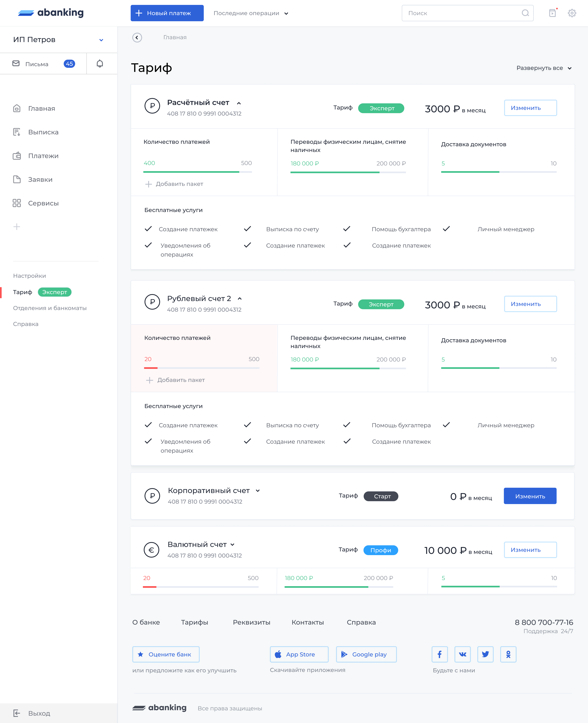Open Выписка in the sidebar
Image resolution: width=588 pixels, height=723 pixels.
point(43,132)
